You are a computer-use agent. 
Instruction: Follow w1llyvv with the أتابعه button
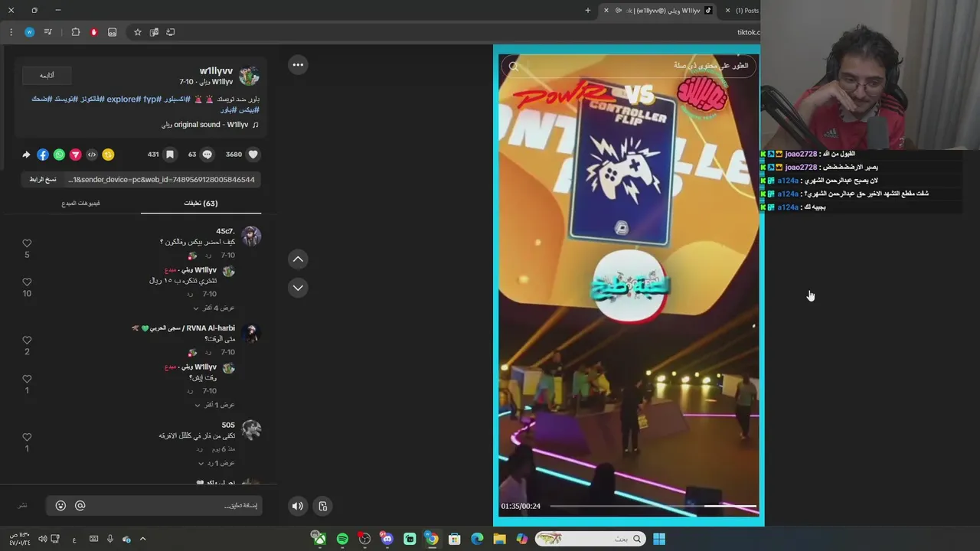[47, 75]
